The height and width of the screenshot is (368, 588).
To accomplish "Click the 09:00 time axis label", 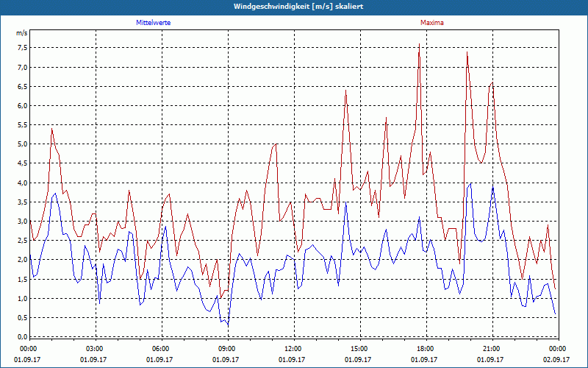I will (x=228, y=349).
